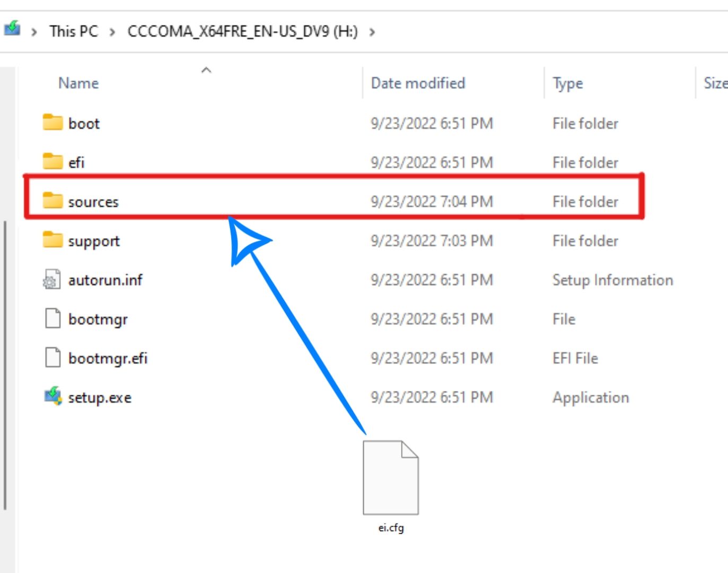
Task: Click the Application type of setup.exe
Action: [591, 398]
